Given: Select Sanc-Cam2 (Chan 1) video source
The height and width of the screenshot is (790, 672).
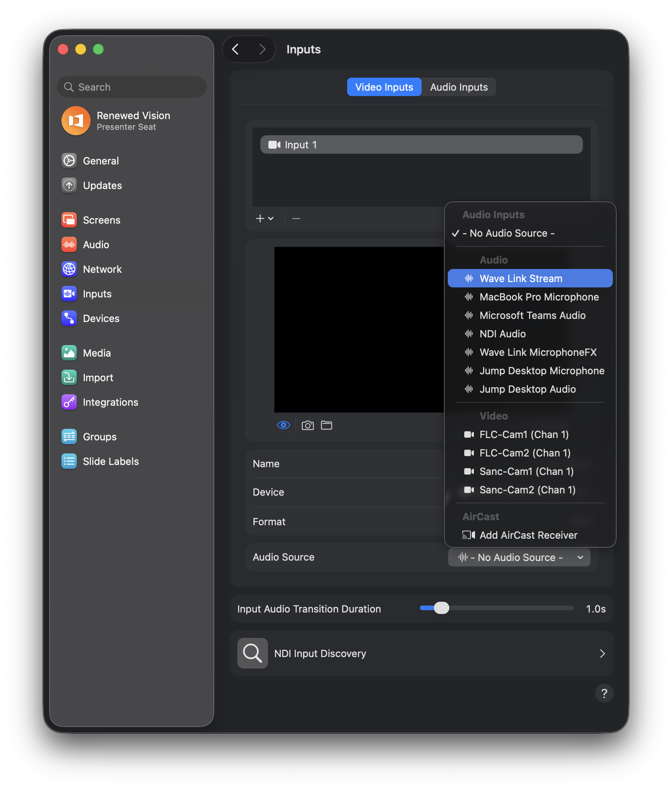Looking at the screenshot, I should (530, 490).
